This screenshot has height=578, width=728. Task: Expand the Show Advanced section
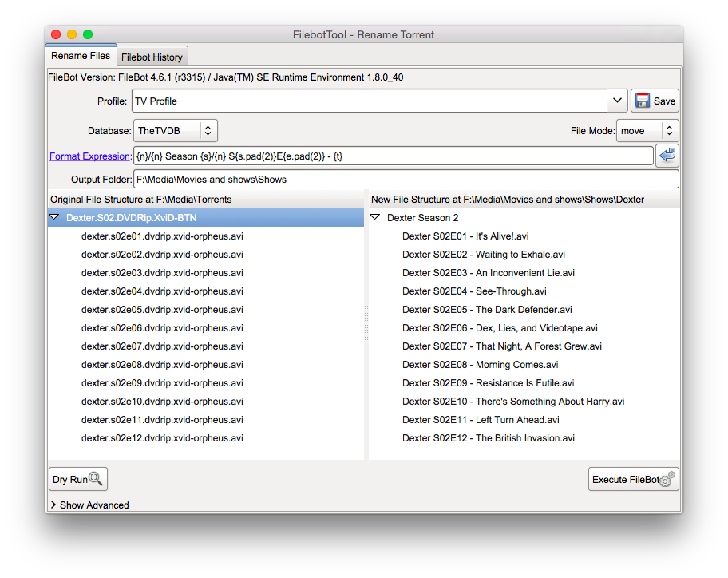89,505
